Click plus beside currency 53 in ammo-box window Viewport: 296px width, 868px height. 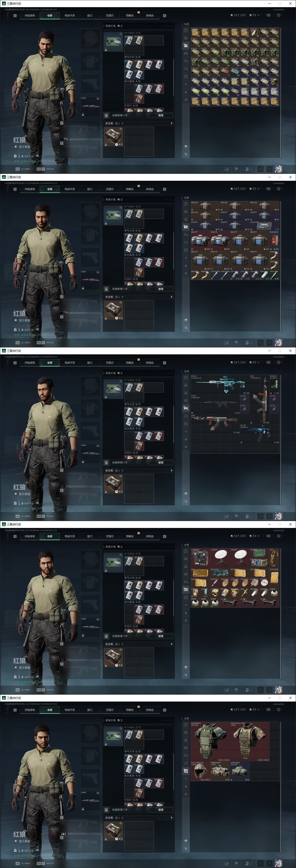click(x=259, y=15)
